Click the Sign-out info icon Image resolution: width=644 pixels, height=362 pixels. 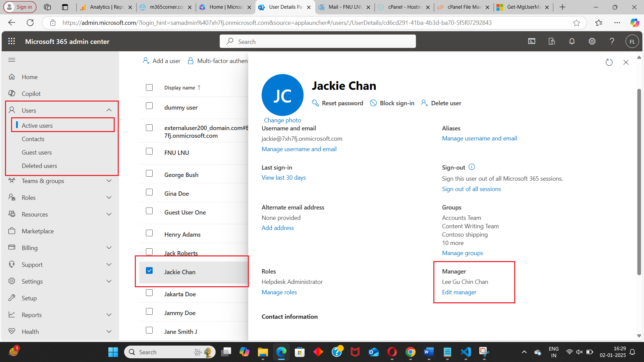click(472, 167)
